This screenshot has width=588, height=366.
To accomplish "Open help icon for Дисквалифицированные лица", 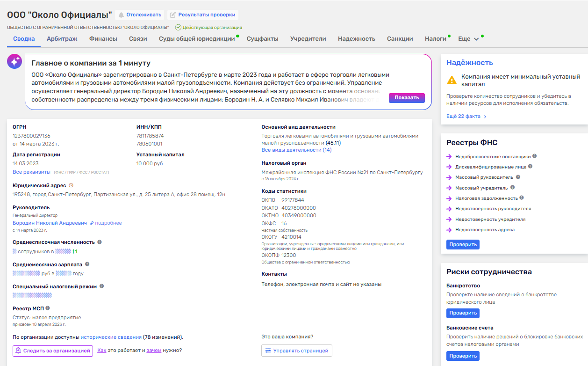I will 531,166.
